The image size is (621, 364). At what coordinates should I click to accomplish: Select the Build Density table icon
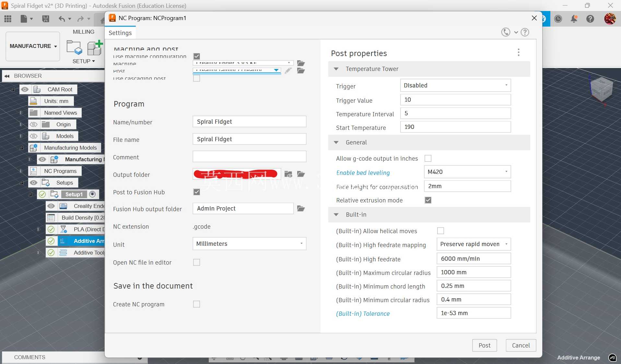pos(51,218)
